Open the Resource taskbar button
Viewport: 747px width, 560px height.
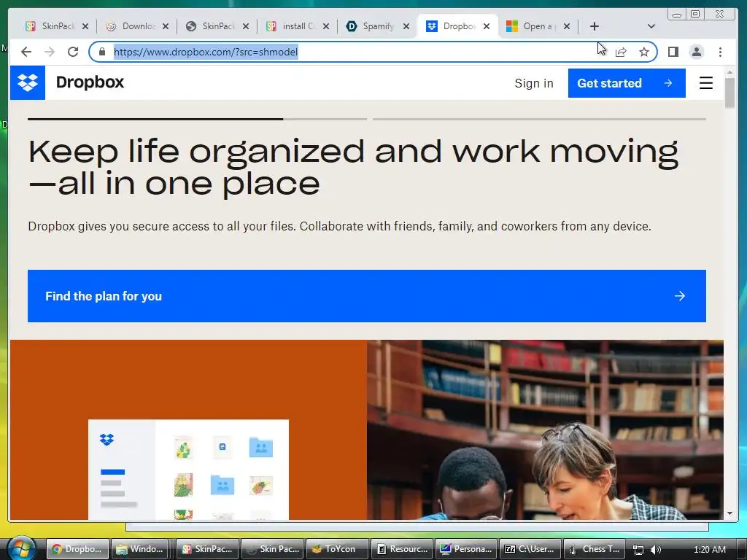point(402,549)
